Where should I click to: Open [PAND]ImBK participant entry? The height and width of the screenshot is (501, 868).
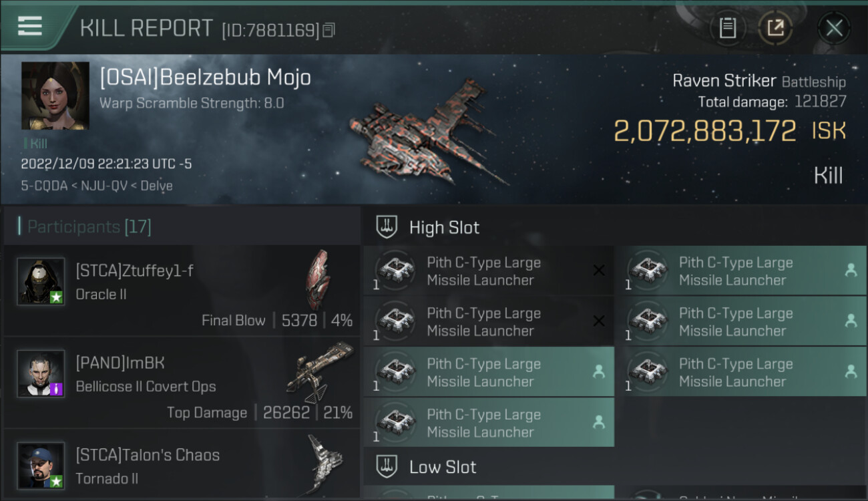[x=182, y=383]
